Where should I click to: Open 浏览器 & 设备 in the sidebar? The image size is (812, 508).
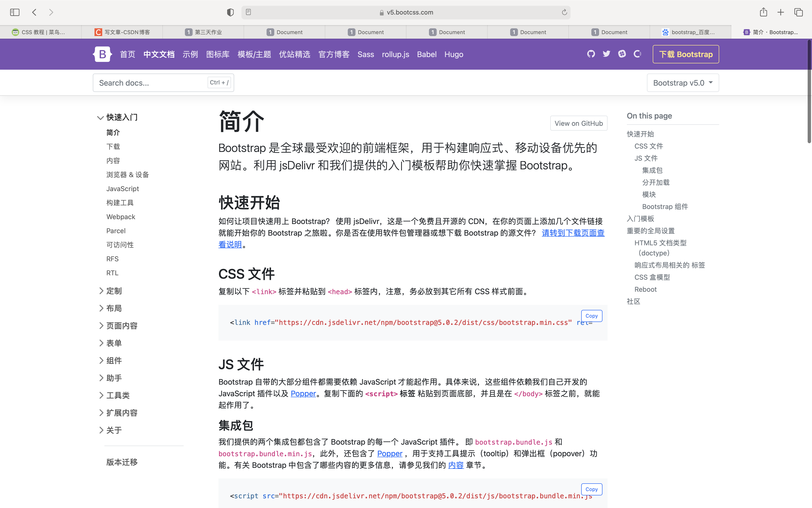coord(128,175)
